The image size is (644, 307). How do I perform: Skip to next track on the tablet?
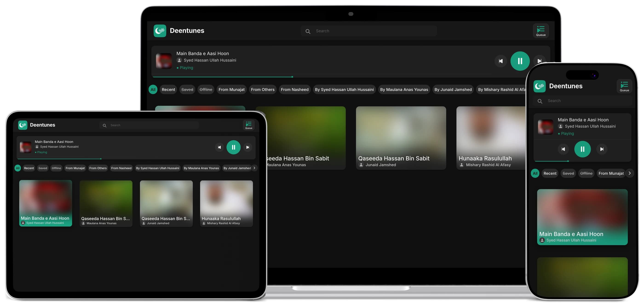pyautogui.click(x=247, y=147)
